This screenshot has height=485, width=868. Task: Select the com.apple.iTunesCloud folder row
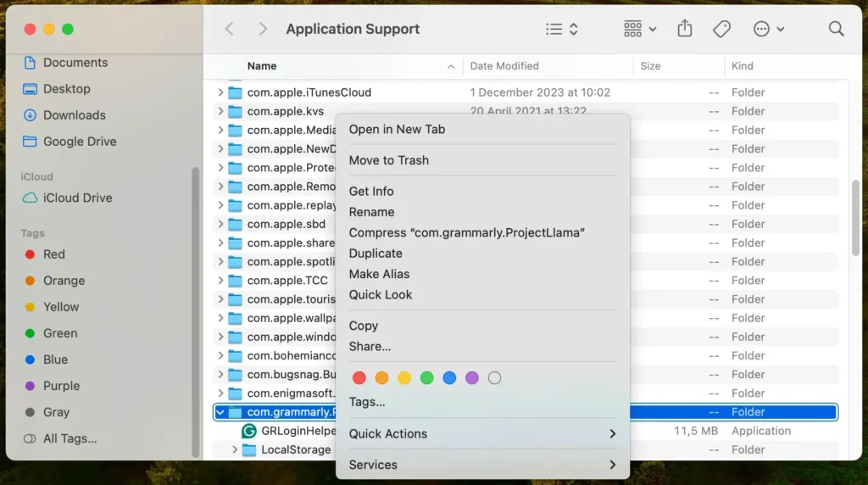pos(526,92)
